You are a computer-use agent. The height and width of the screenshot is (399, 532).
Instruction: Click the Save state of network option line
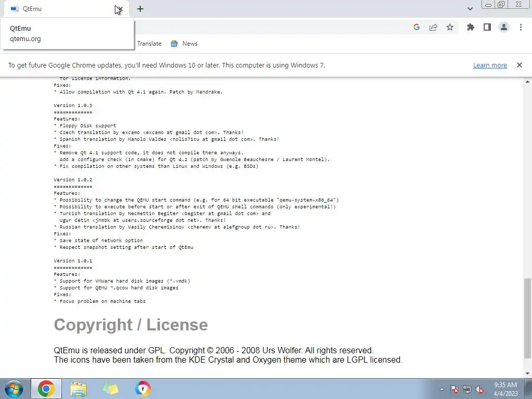pos(98,241)
